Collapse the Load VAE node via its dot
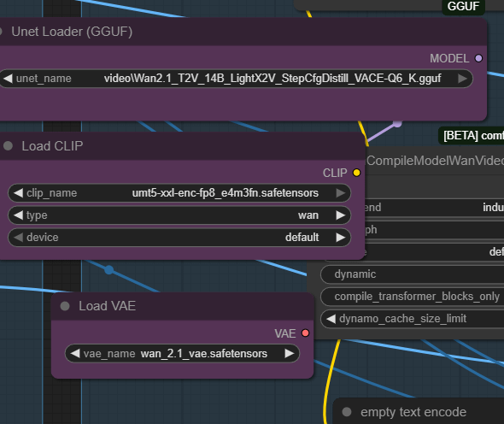The width and height of the screenshot is (504, 424). click(x=65, y=306)
